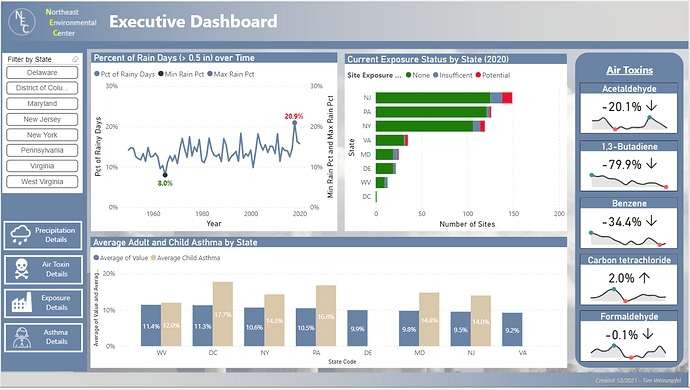
Task: Click 'Percent of Rain Days' chart title
Action: 174,58
